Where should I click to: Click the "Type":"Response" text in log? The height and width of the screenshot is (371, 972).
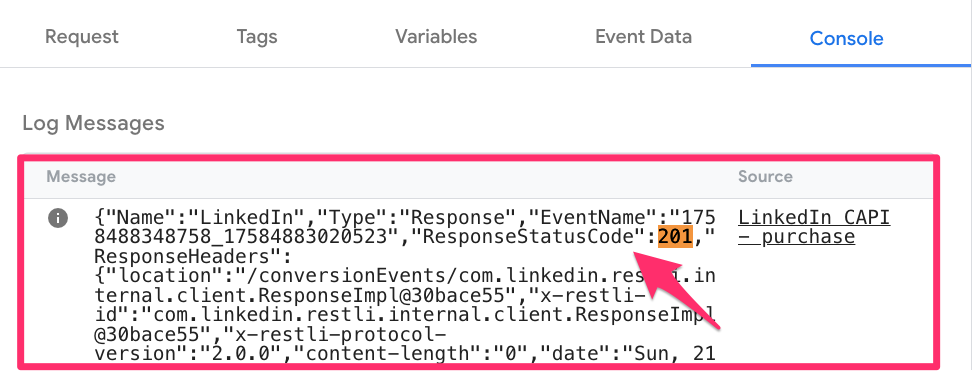coord(412,218)
